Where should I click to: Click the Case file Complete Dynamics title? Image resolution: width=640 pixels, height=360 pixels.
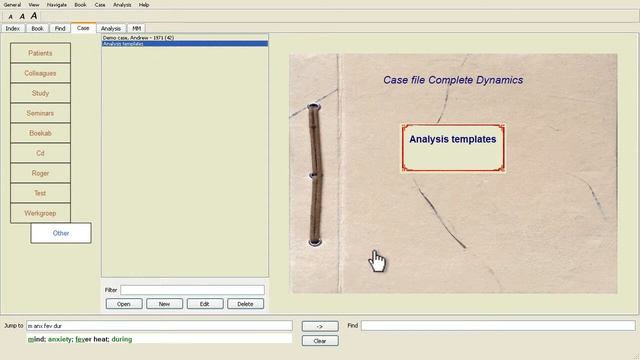tap(453, 80)
